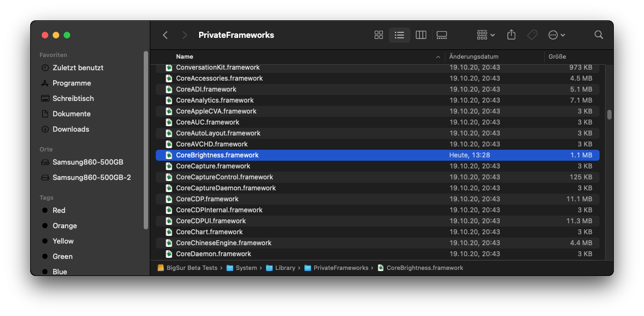Screen dimensions: 644x316
Task: Click PrivateFrameworks folder in path bar
Action: [x=336, y=268]
